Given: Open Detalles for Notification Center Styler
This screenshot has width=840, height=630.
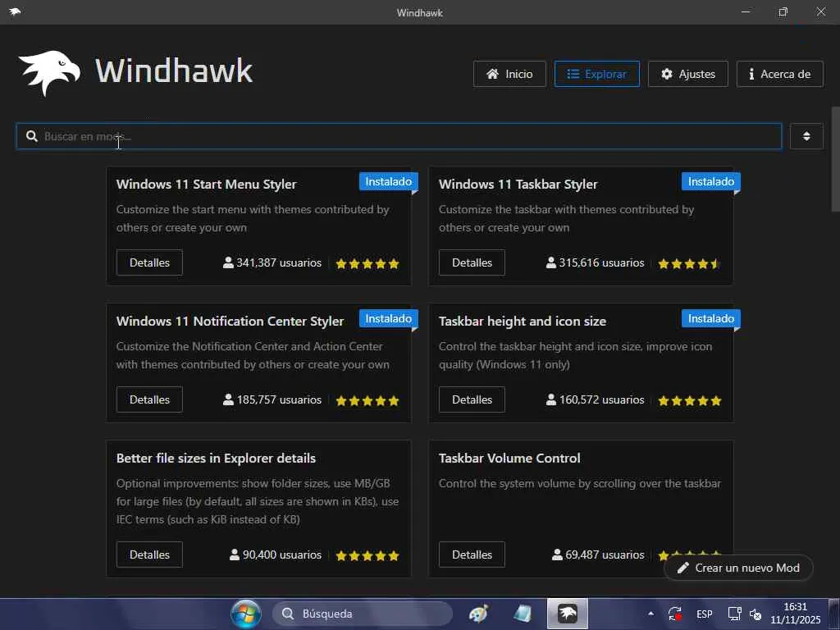Looking at the screenshot, I should coord(149,399).
